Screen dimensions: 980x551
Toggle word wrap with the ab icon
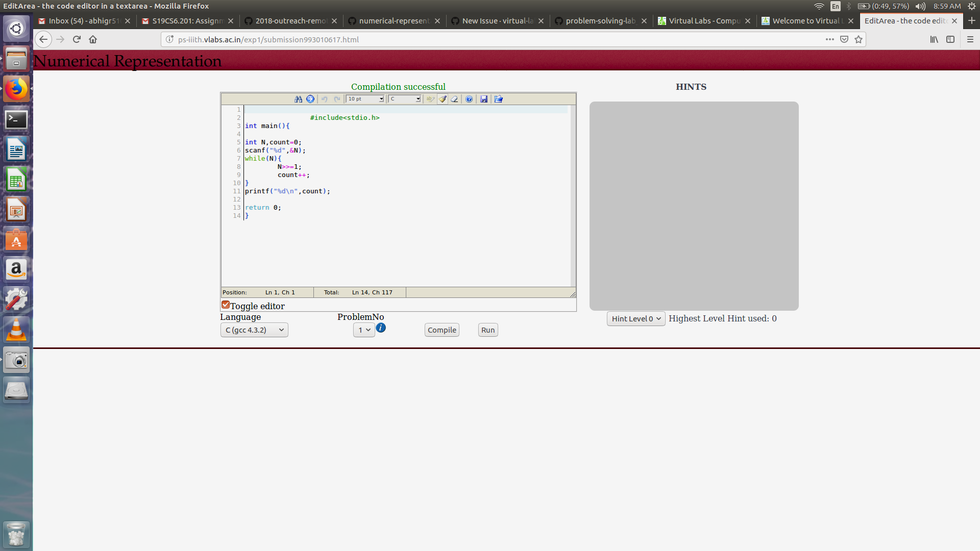pos(430,99)
